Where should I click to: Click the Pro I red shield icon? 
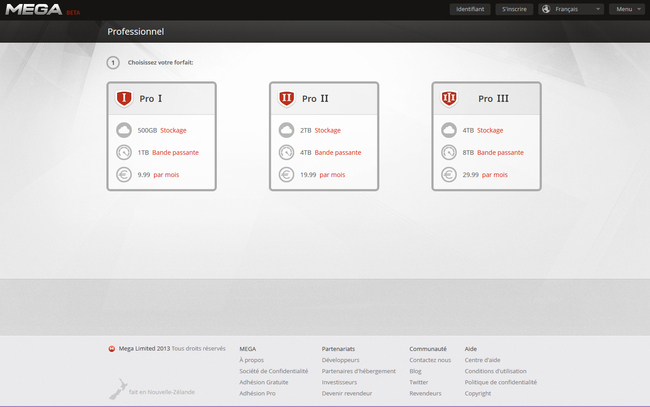[x=124, y=98]
